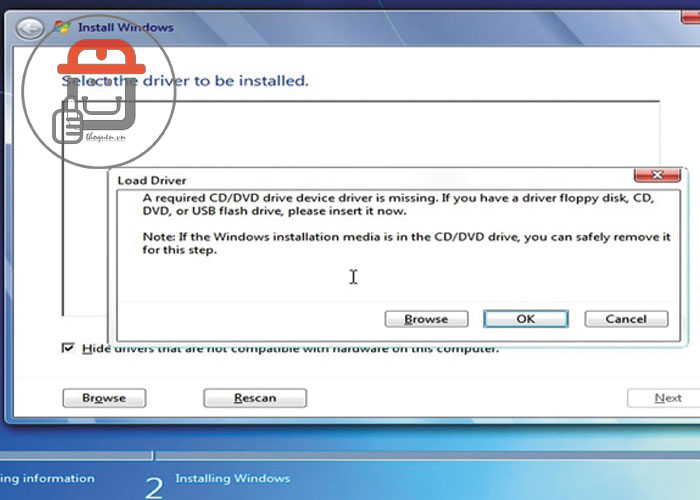This screenshot has width=700, height=500.
Task: Click the 'Select the driver to be installed.' heading
Action: click(185, 81)
